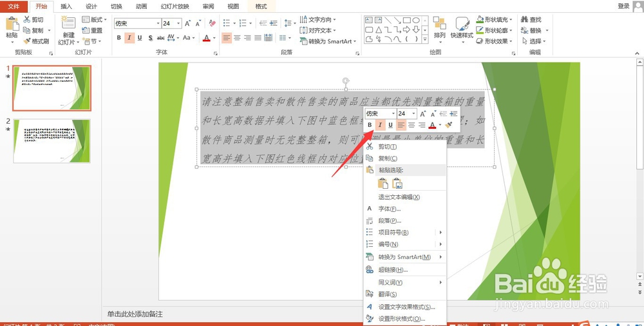The width and height of the screenshot is (644, 326).
Task: Select the isosceles triangle shape
Action: [378, 30]
